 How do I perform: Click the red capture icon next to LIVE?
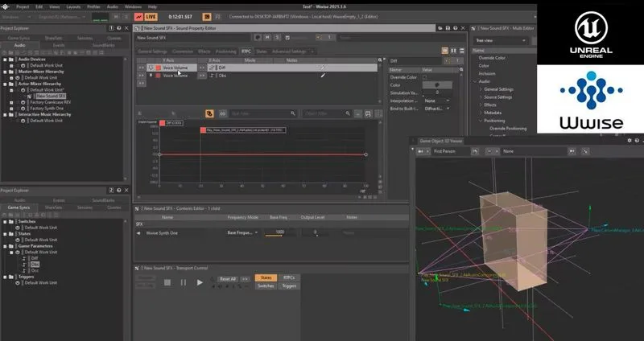click(138, 17)
